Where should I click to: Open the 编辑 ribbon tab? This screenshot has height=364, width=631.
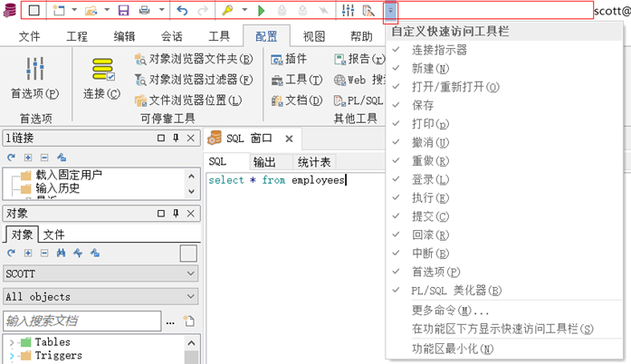coord(124,36)
